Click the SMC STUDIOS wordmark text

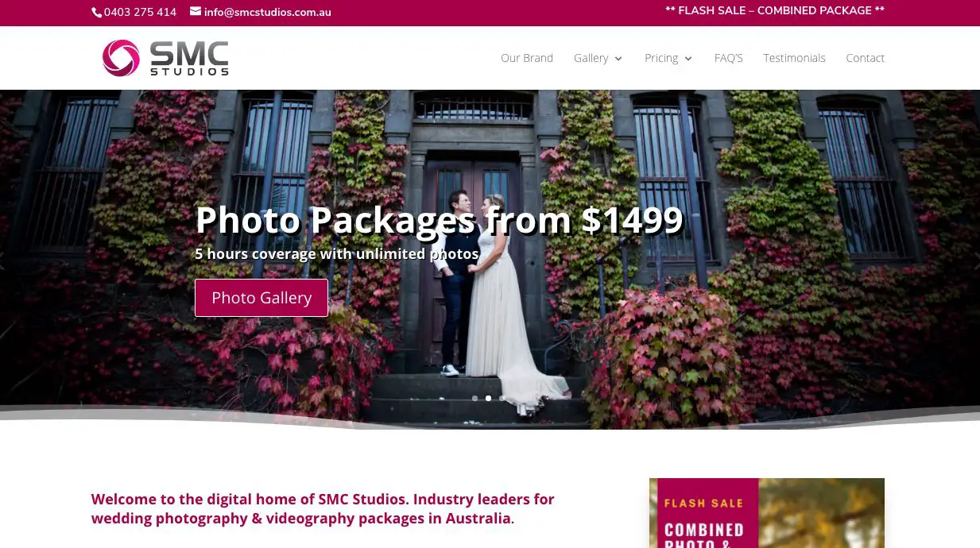[x=189, y=59]
